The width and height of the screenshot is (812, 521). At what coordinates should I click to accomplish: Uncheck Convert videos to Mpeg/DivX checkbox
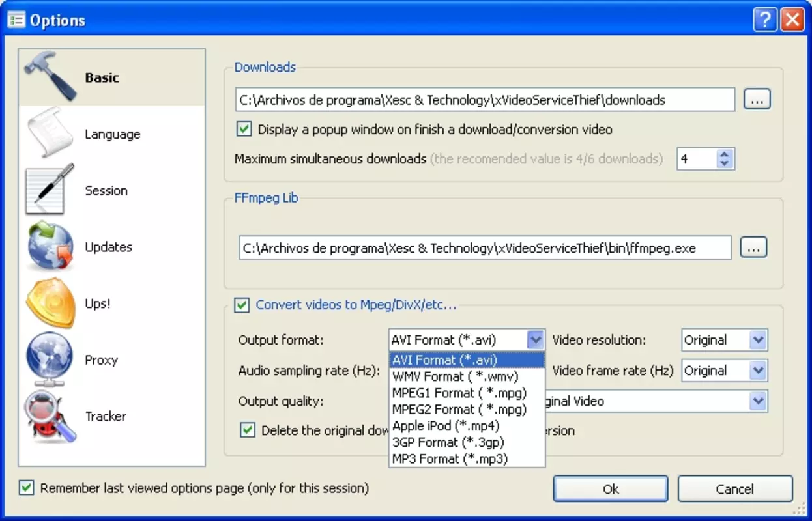pos(242,305)
